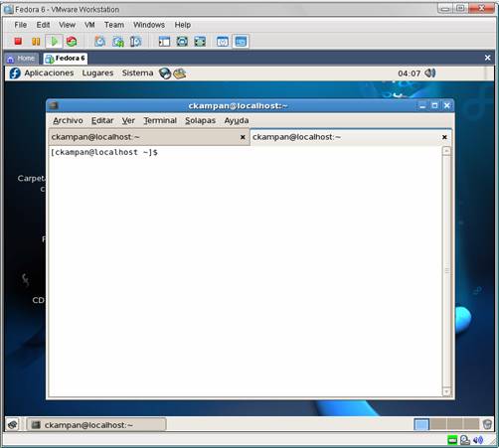
Task: Open the VMware File menu
Action: [20, 25]
